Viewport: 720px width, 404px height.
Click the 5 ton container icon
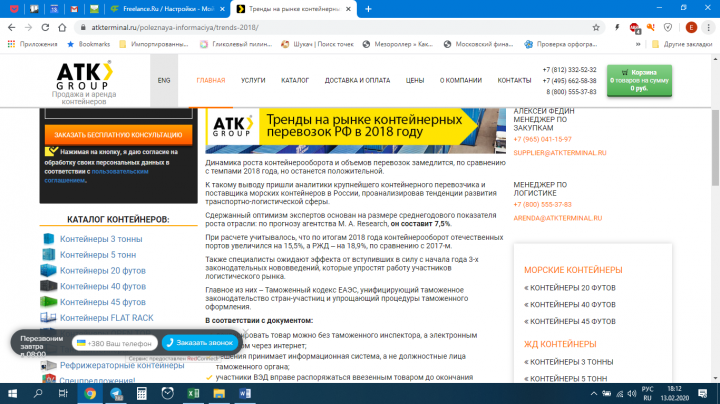pyautogui.click(x=48, y=254)
